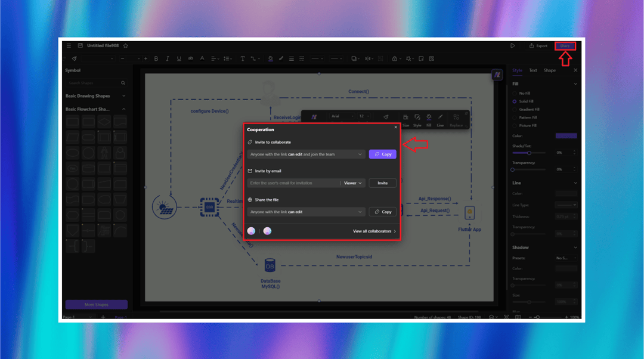Open the font color tool

click(202, 58)
